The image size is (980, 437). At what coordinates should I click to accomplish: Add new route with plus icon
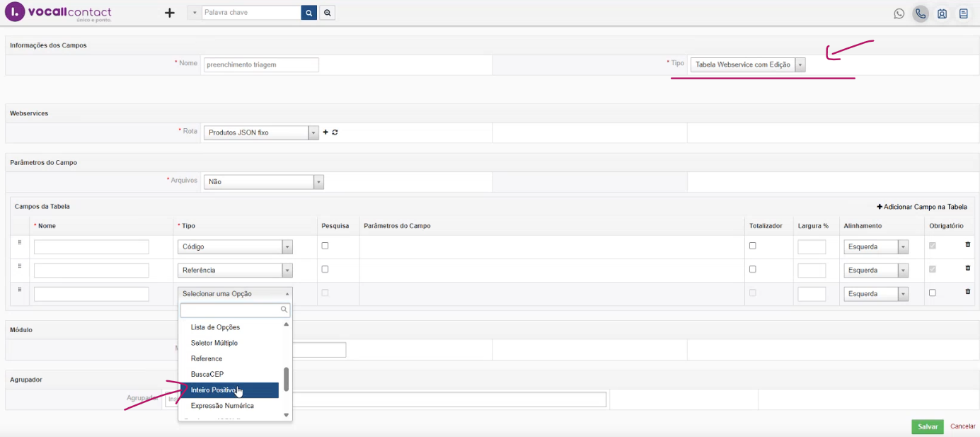click(x=325, y=132)
